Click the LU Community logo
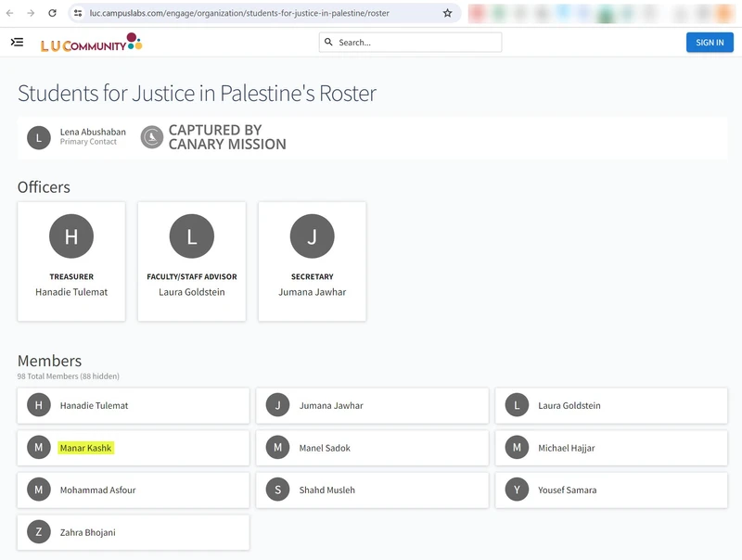This screenshot has height=560, width=742. coord(91,44)
